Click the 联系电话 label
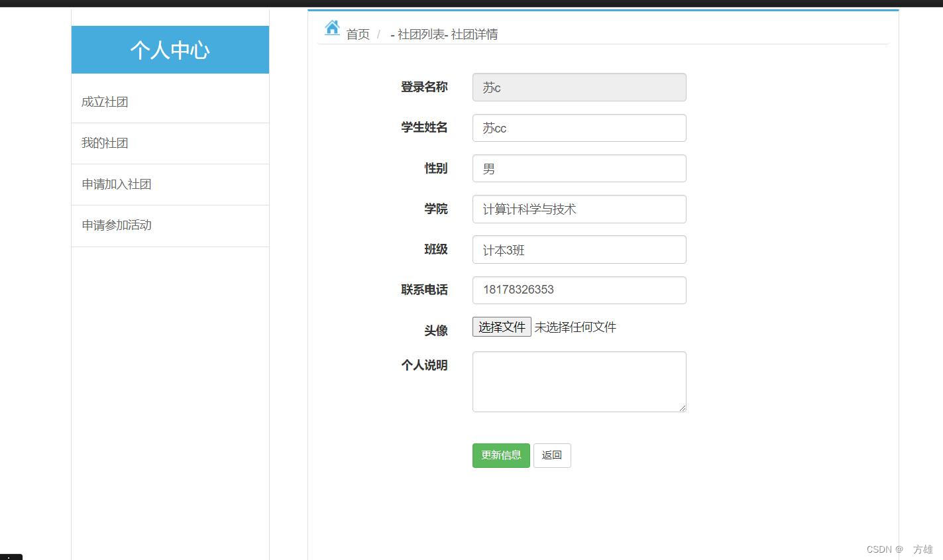 [x=424, y=290]
